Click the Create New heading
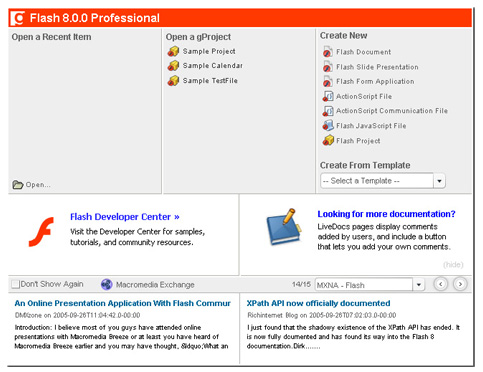Screen dimensions: 483x372 pyautogui.click(x=343, y=35)
